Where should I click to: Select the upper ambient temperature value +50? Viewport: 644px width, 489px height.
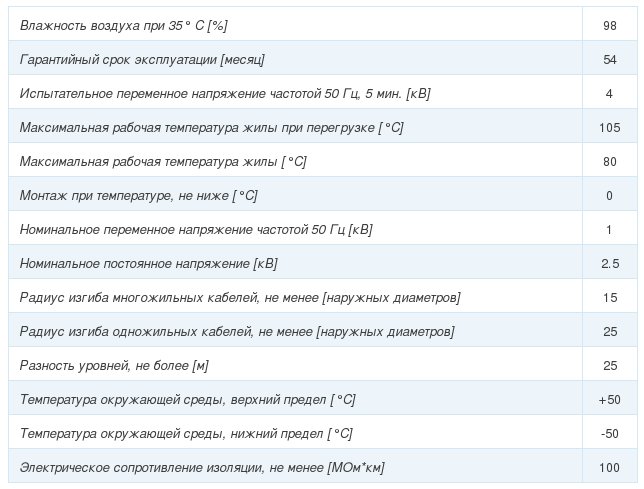point(609,400)
